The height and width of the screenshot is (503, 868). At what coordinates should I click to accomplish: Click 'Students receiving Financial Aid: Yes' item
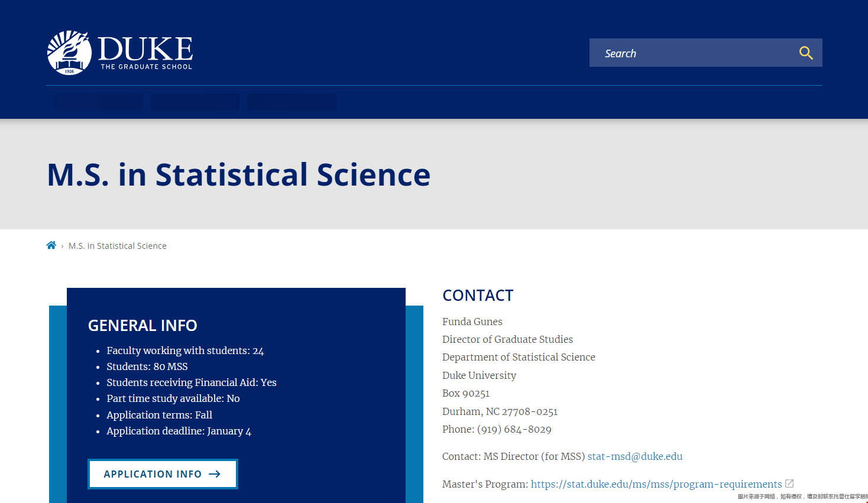[x=192, y=382]
